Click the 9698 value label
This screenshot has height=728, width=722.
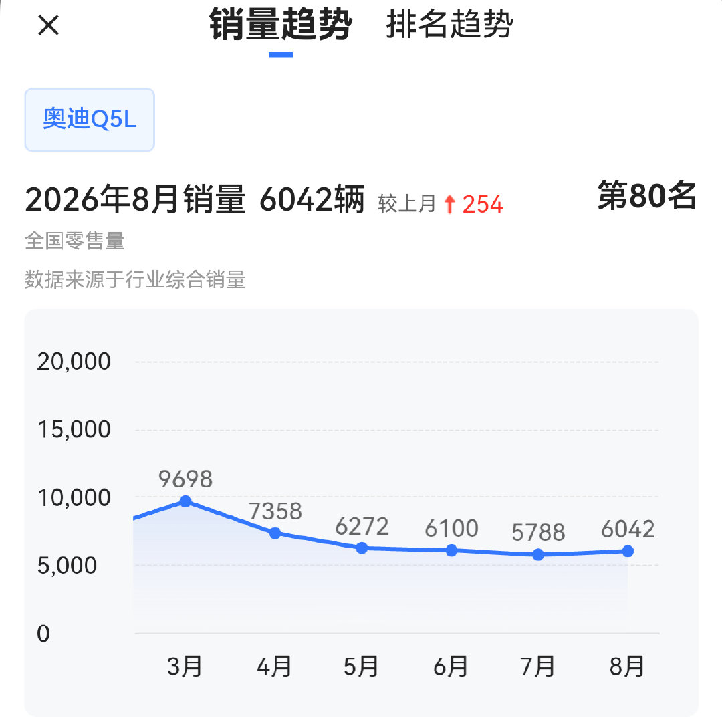pyautogui.click(x=185, y=479)
